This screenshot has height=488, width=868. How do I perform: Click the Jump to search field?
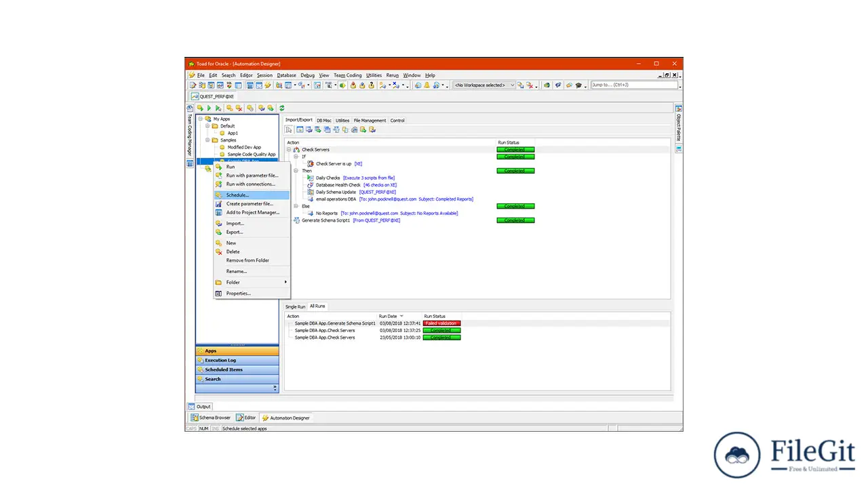click(634, 85)
